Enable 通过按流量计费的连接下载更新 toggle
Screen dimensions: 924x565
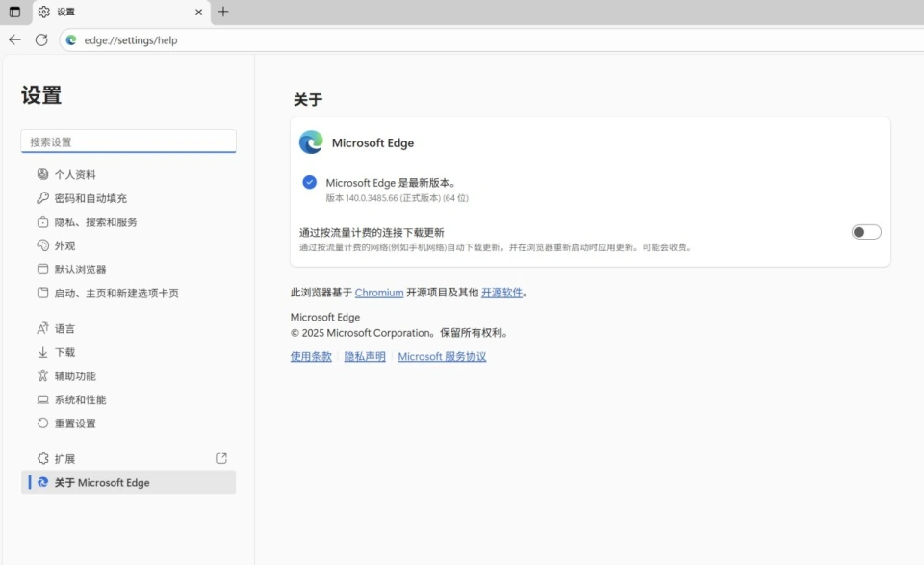click(865, 232)
